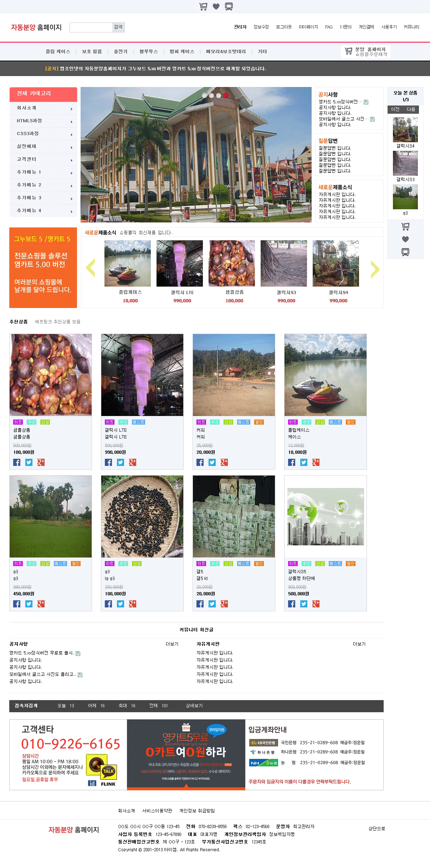Expand the 회사소개 category arrow
The width and height of the screenshot is (430, 868).
click(72, 109)
